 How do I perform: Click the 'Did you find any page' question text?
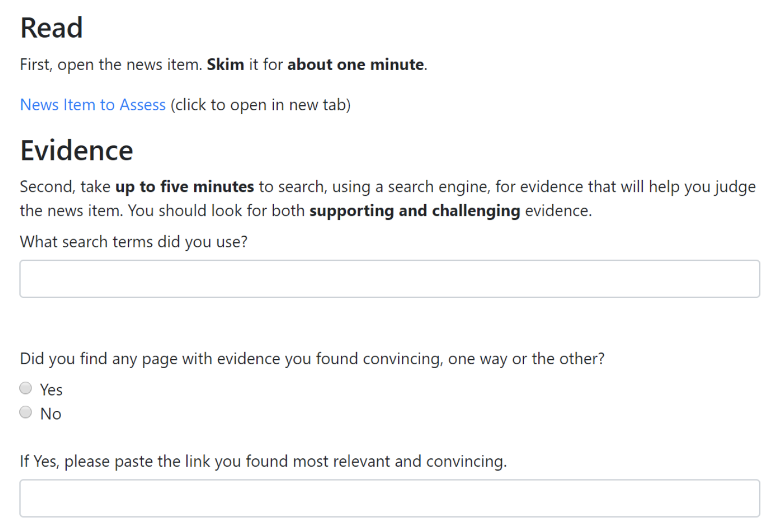point(312,359)
